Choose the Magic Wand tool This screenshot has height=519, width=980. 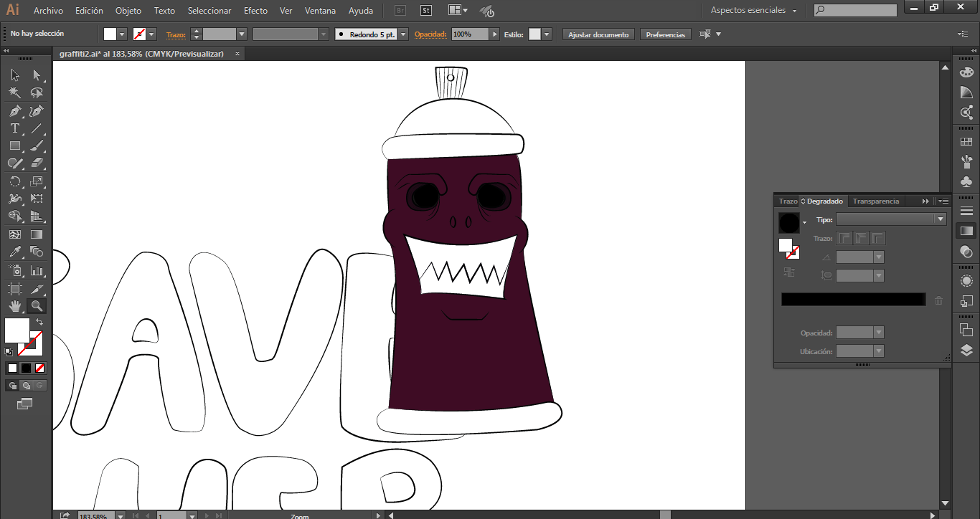[x=14, y=93]
